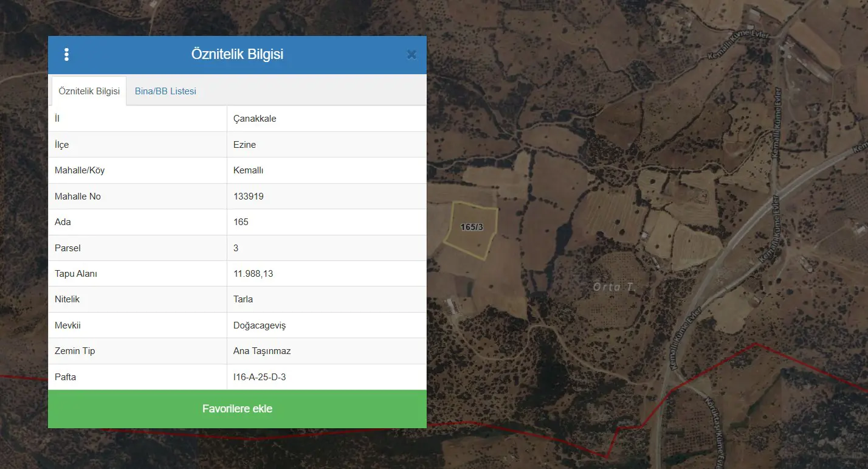Viewport: 868px width, 469px height.
Task: Click the İl row label
Action: point(57,119)
